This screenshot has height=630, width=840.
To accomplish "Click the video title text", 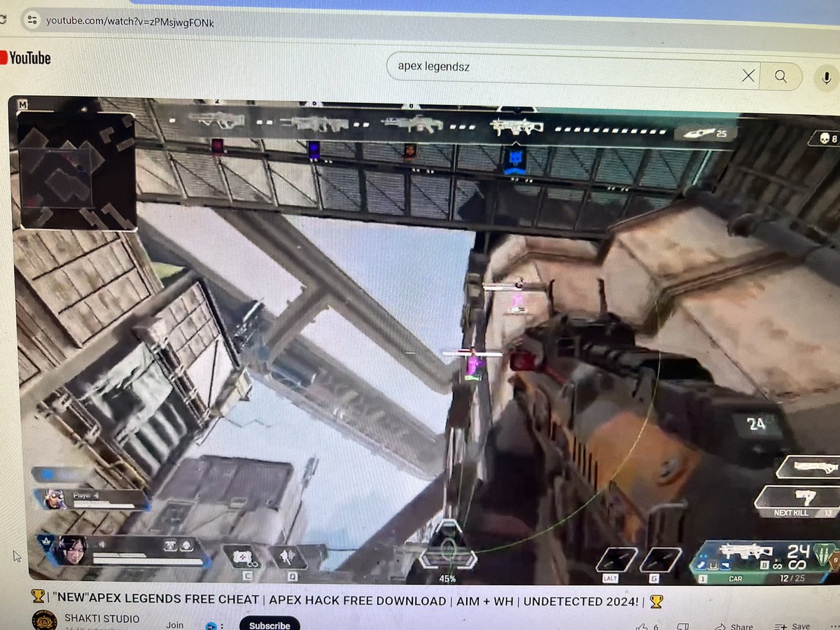I will (347, 601).
